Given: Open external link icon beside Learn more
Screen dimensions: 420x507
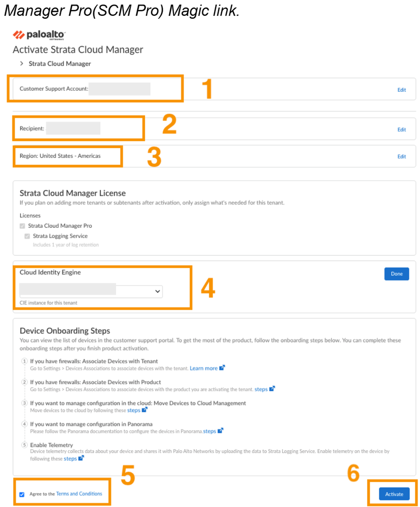Looking at the screenshot, I should point(222,368).
